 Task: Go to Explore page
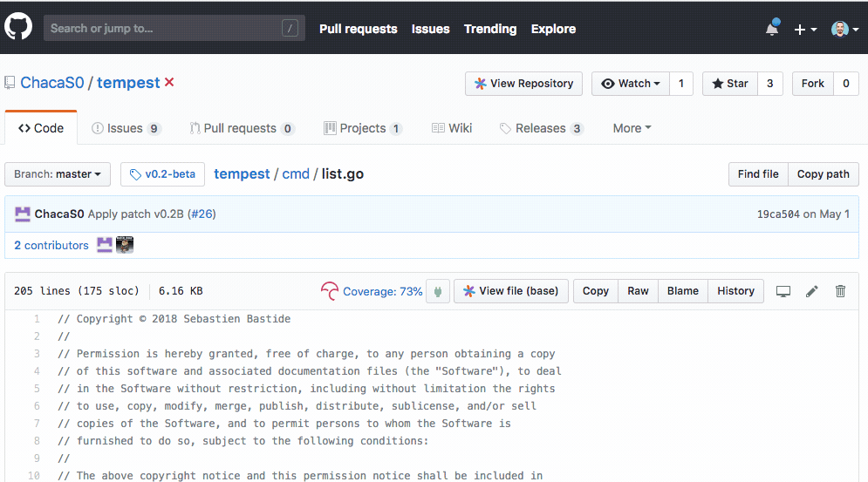point(553,29)
